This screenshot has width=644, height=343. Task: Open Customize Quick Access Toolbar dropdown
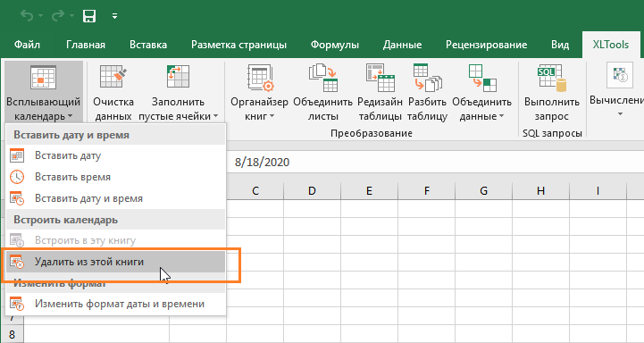coord(114,16)
